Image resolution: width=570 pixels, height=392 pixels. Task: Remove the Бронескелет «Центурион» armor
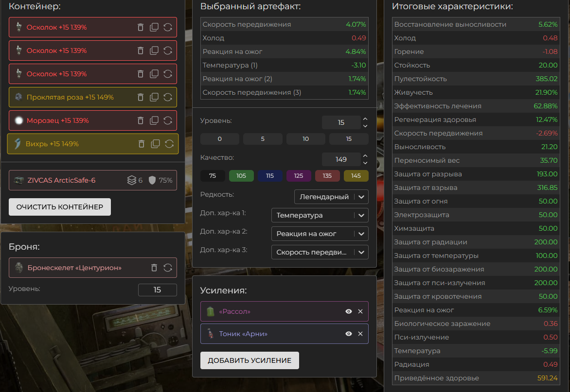154,268
